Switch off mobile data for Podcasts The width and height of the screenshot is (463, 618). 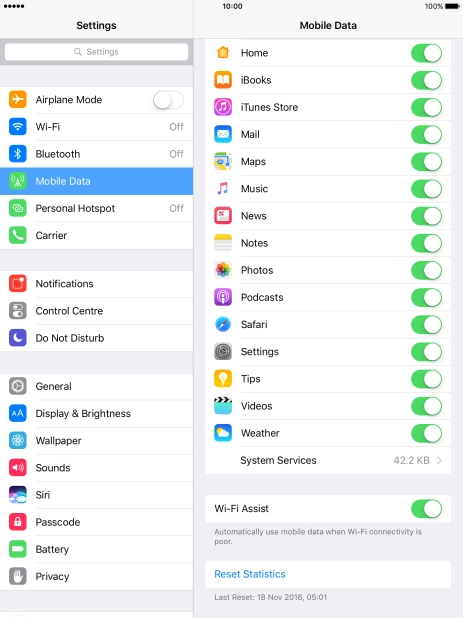click(x=426, y=298)
